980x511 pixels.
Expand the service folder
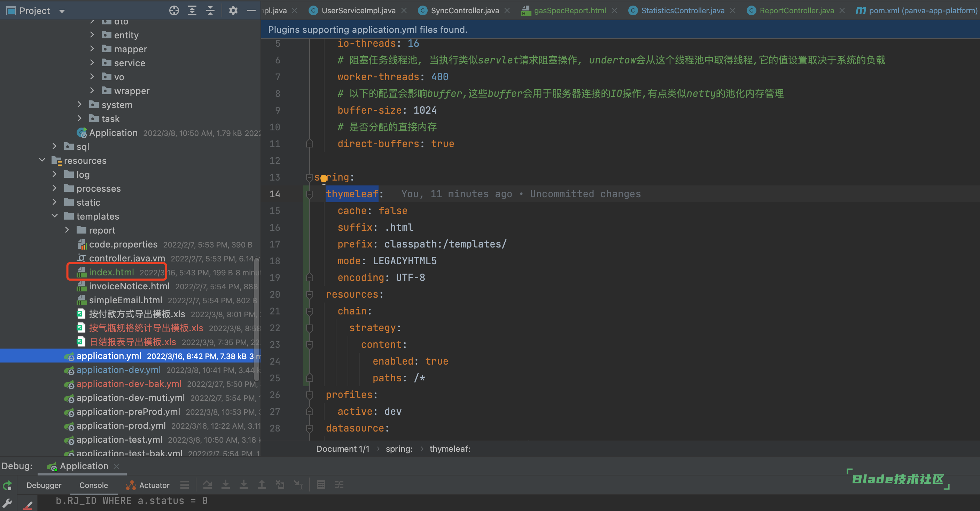pos(92,62)
